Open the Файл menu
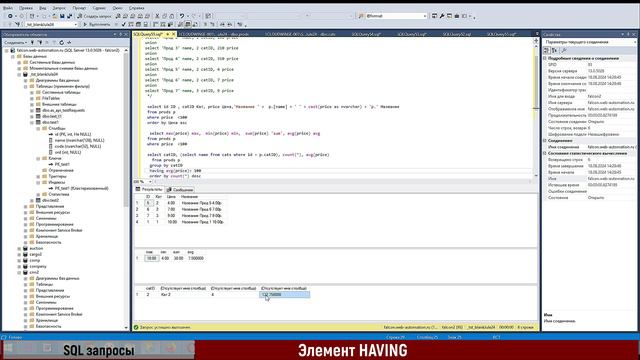Image resolution: width=640 pixels, height=360 pixels. pos(7,7)
